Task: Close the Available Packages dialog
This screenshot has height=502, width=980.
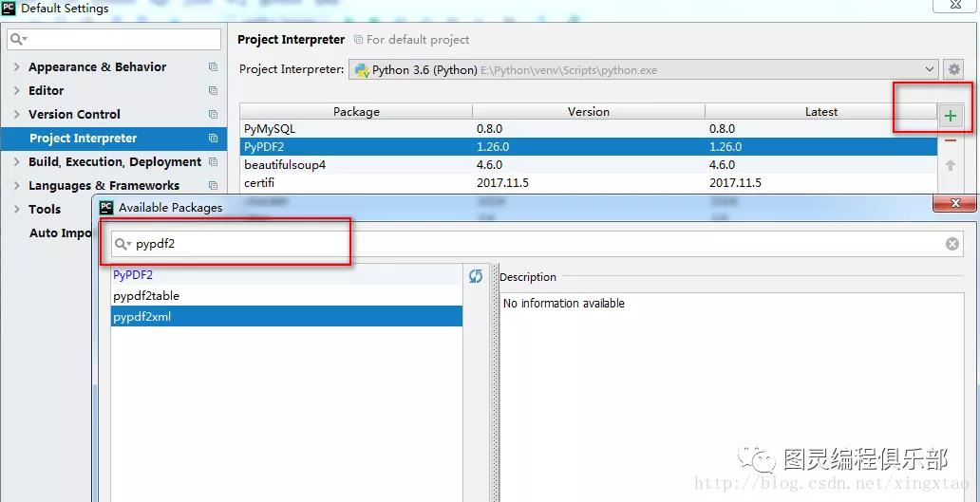Action: [x=954, y=203]
